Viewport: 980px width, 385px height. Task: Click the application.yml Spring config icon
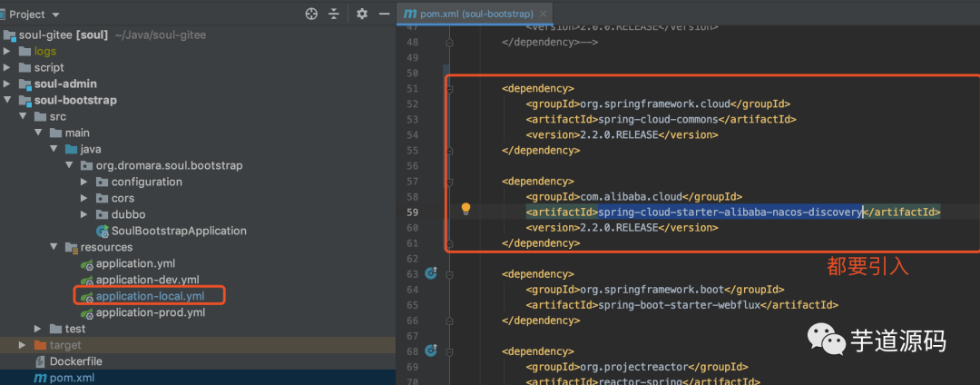[x=87, y=263]
